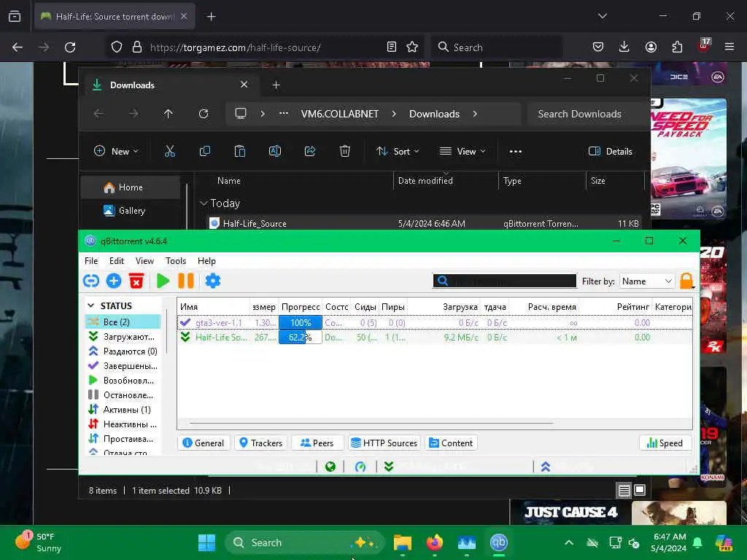Collapse the Today group in Downloads

[x=204, y=203]
